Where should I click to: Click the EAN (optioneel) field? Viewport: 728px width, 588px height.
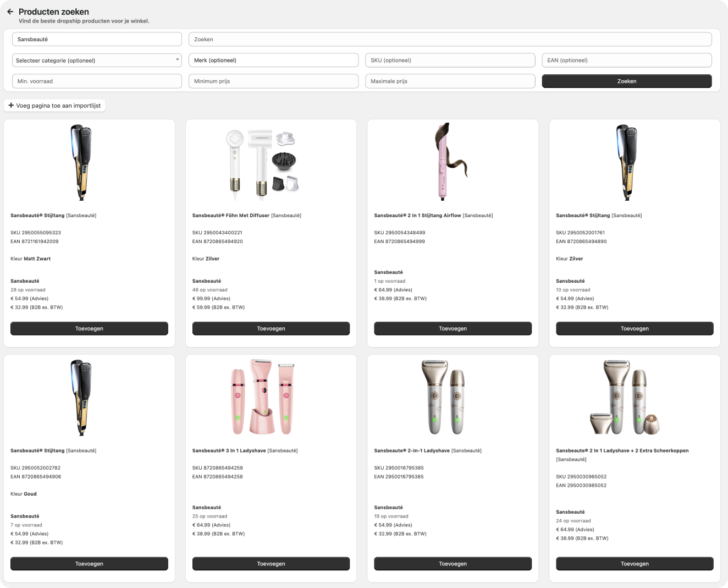[x=626, y=61]
